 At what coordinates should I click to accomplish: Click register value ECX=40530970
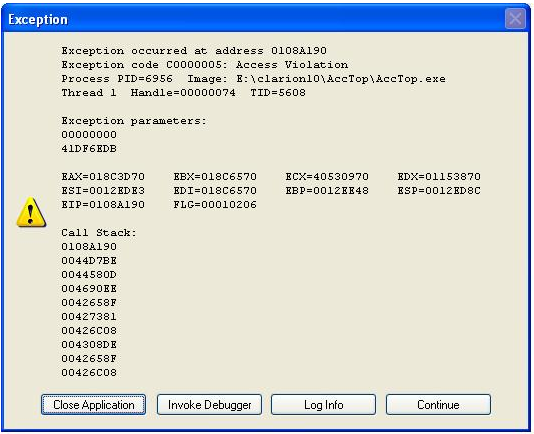pos(327,176)
